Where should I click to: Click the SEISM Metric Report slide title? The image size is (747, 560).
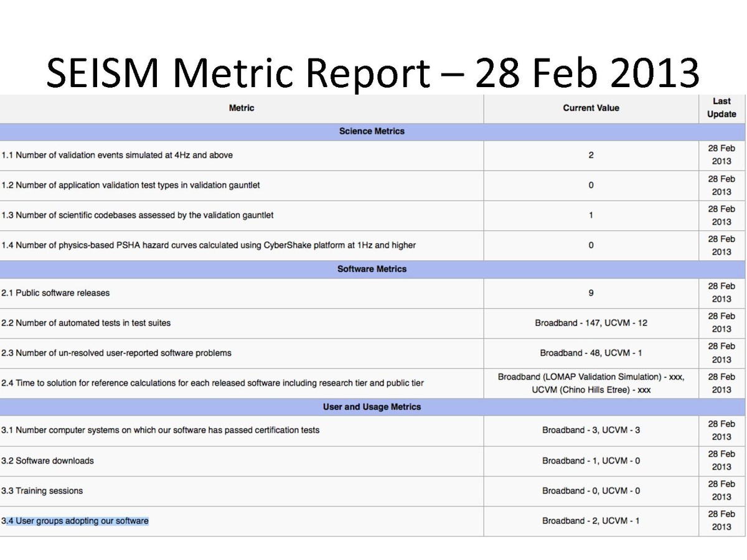372,73
